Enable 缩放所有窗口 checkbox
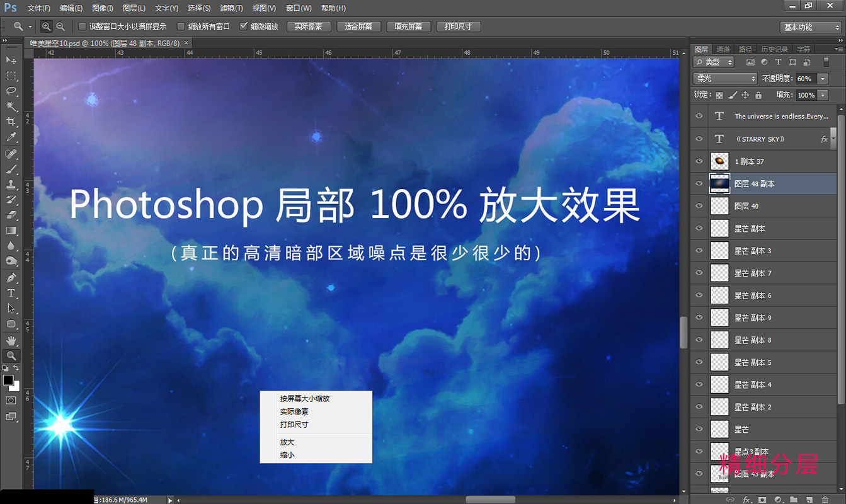Image resolution: width=846 pixels, height=504 pixels. pos(181,26)
